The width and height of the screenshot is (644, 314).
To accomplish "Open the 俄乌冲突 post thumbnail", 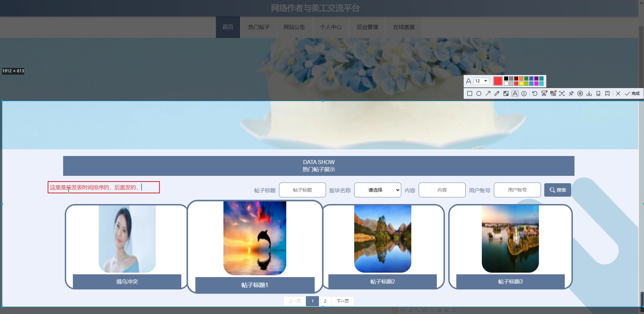I will point(127,239).
